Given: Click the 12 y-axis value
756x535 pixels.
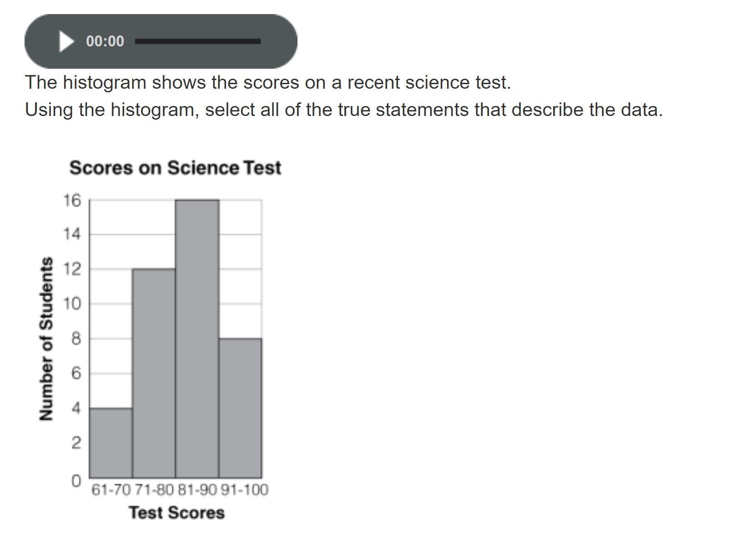Looking at the screenshot, I should pyautogui.click(x=72, y=269).
